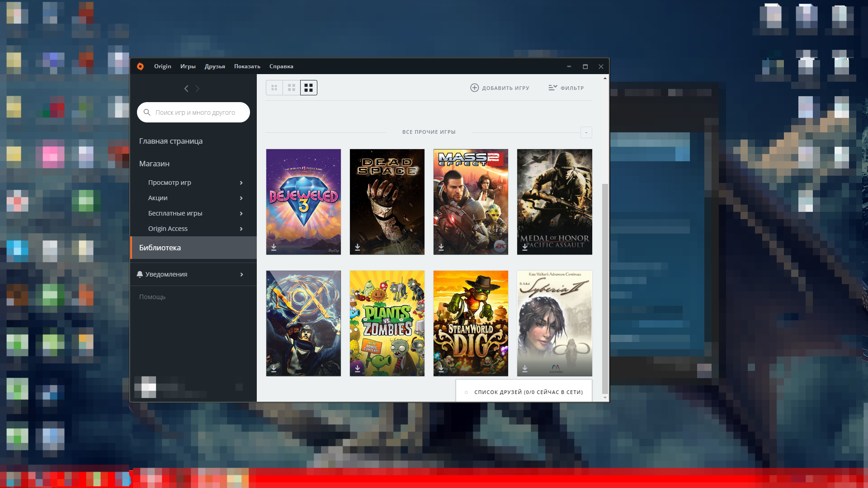This screenshot has width=868, height=488.
Task: Click the scrollbar down arrow
Action: (x=605, y=398)
